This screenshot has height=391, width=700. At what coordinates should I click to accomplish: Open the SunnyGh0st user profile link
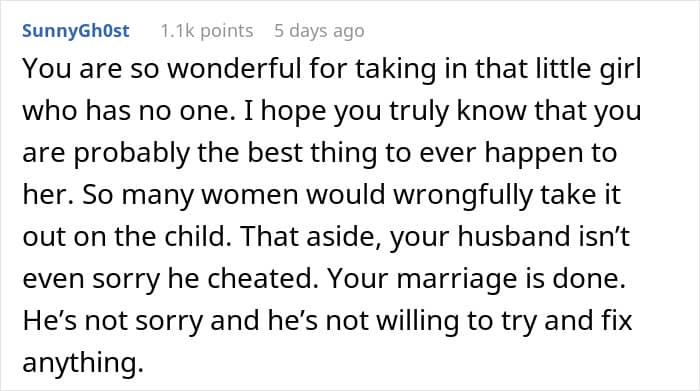coord(76,31)
